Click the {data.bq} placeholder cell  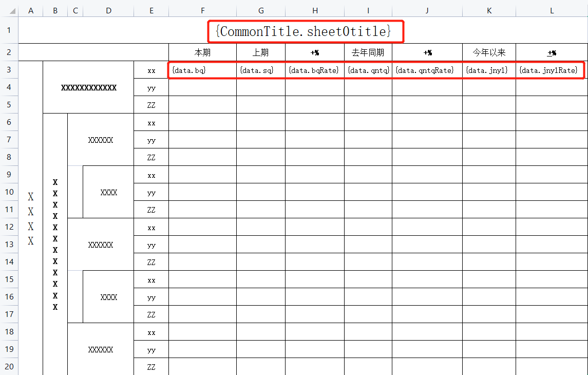pyautogui.click(x=202, y=69)
